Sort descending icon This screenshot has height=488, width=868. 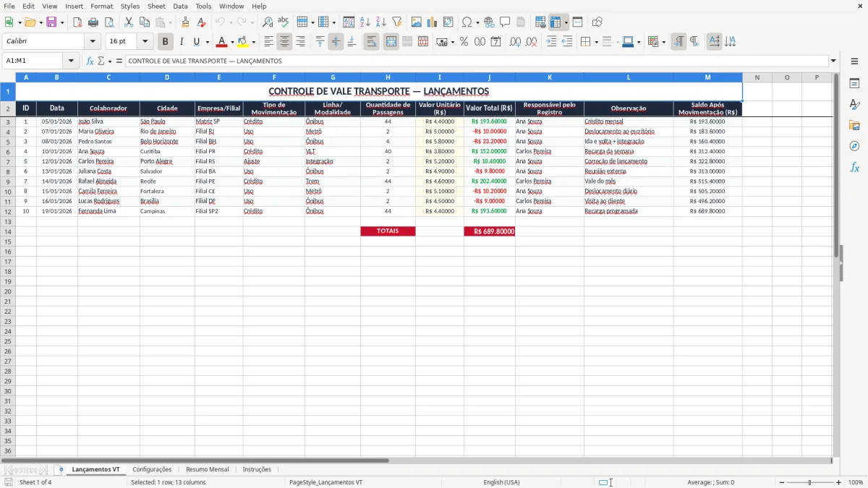click(381, 22)
